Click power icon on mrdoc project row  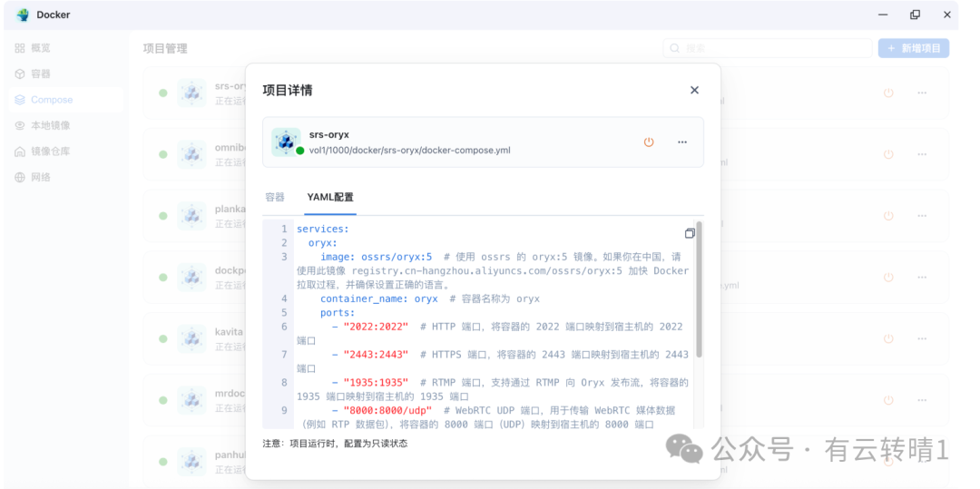click(x=888, y=400)
